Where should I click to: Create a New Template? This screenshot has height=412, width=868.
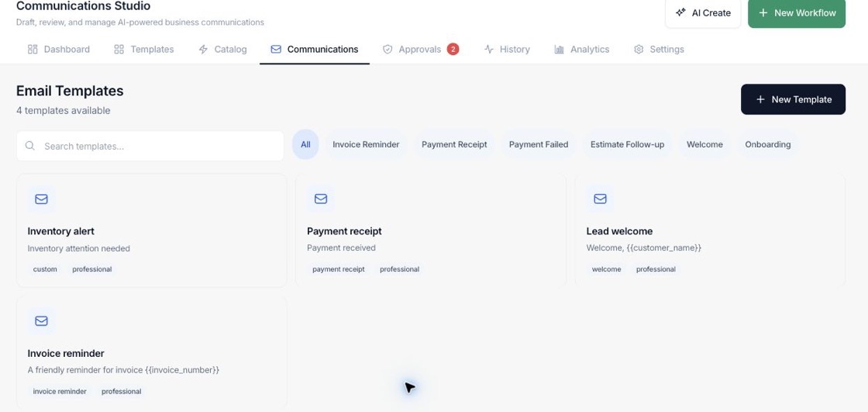tap(794, 99)
